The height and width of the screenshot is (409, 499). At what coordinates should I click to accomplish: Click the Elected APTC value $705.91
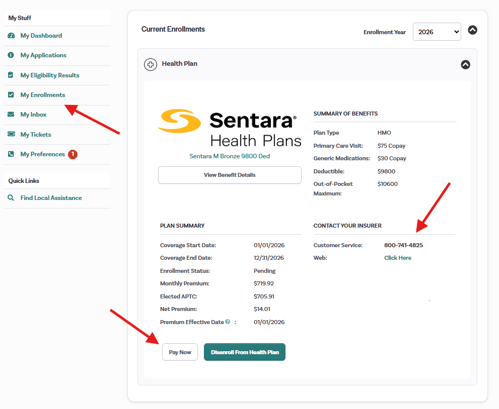[264, 296]
